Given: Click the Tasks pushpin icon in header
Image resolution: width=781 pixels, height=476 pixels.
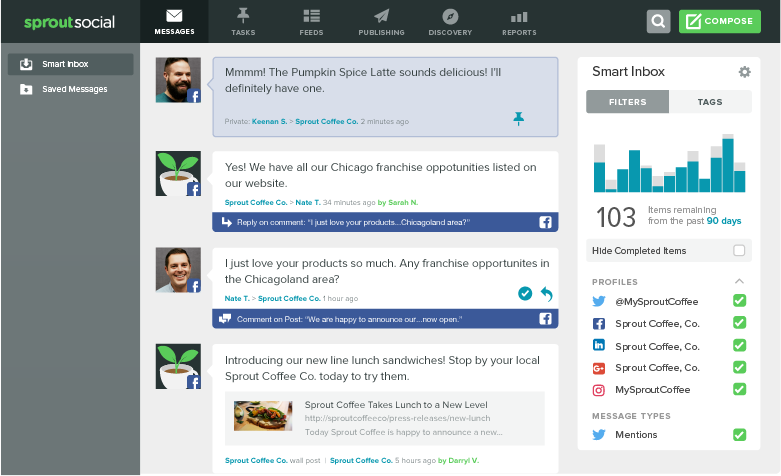Looking at the screenshot, I should pyautogui.click(x=243, y=16).
